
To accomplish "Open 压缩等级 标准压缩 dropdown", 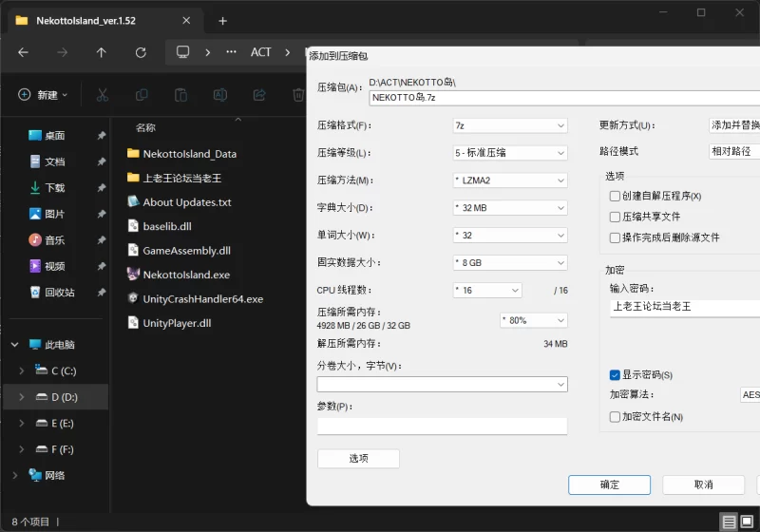I will (x=510, y=153).
